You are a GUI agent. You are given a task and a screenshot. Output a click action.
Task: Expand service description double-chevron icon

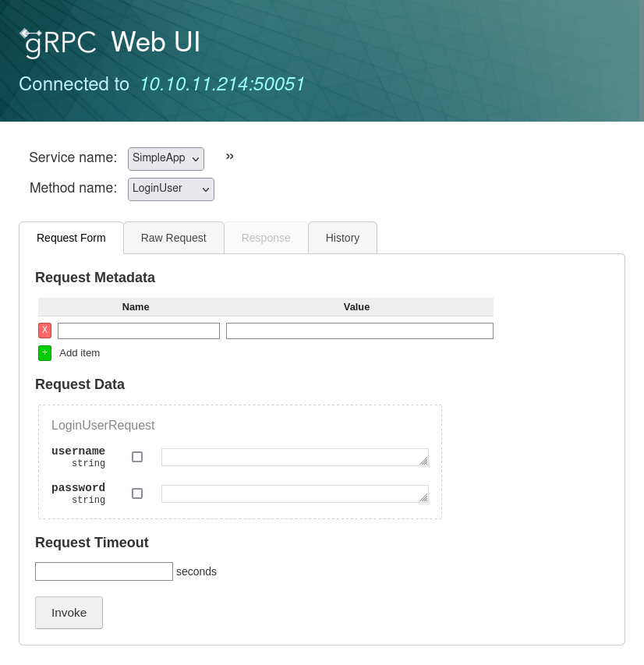(230, 157)
